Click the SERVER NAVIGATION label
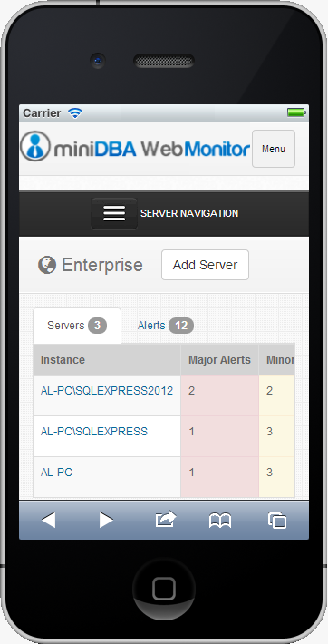Screen dimensions: 328x644 click(x=189, y=213)
